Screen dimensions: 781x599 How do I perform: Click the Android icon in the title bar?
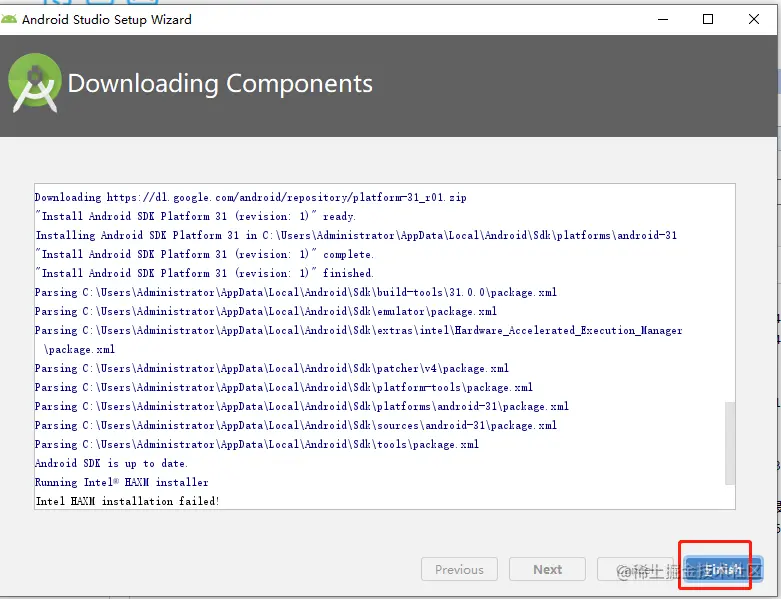[8, 19]
